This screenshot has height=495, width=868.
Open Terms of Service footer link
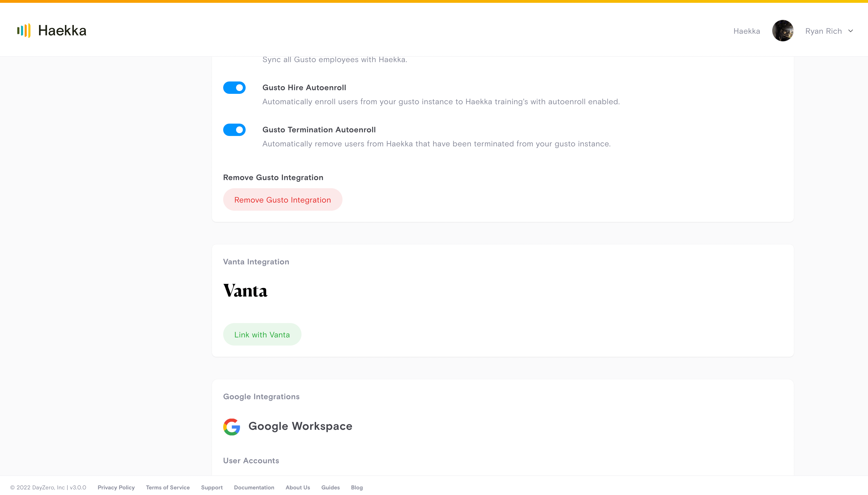(168, 487)
